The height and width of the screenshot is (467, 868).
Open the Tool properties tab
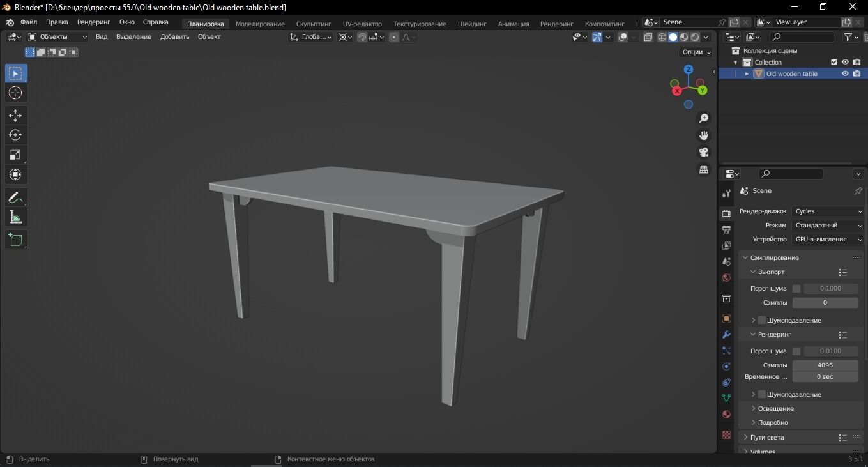pos(726,194)
